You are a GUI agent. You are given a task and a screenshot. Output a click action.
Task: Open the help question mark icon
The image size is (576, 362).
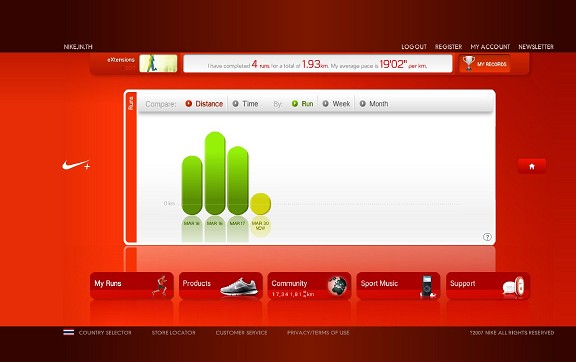coord(487,237)
